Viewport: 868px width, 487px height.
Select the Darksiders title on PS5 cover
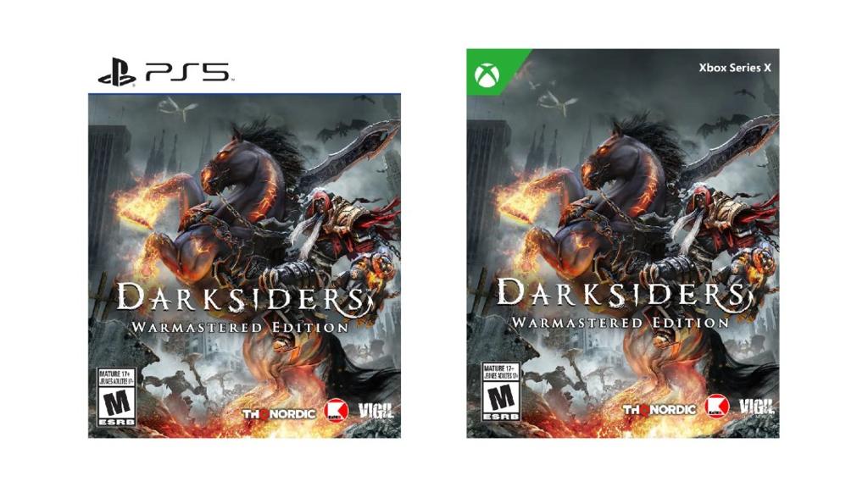[x=243, y=298]
